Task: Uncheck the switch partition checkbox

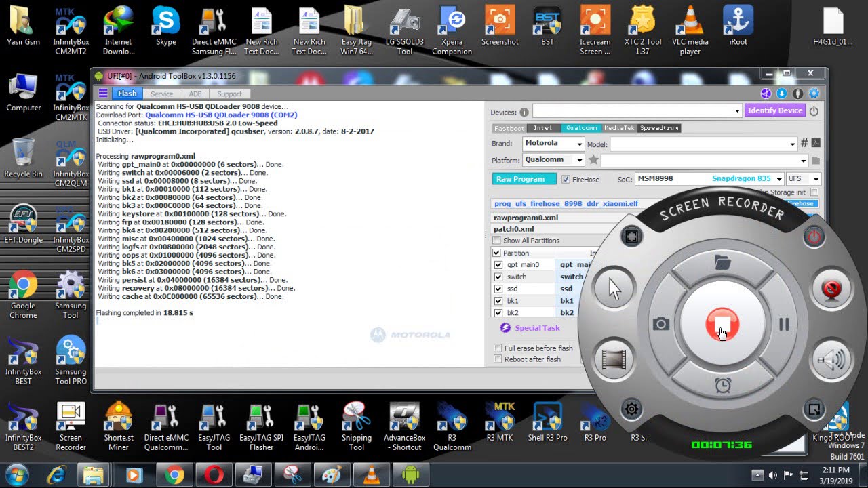Action: tap(498, 277)
